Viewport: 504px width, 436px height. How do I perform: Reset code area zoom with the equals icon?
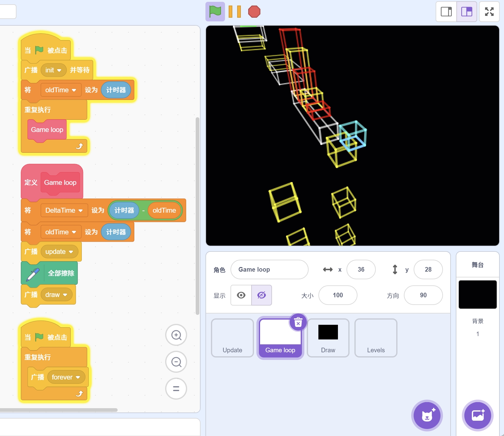[x=176, y=389]
